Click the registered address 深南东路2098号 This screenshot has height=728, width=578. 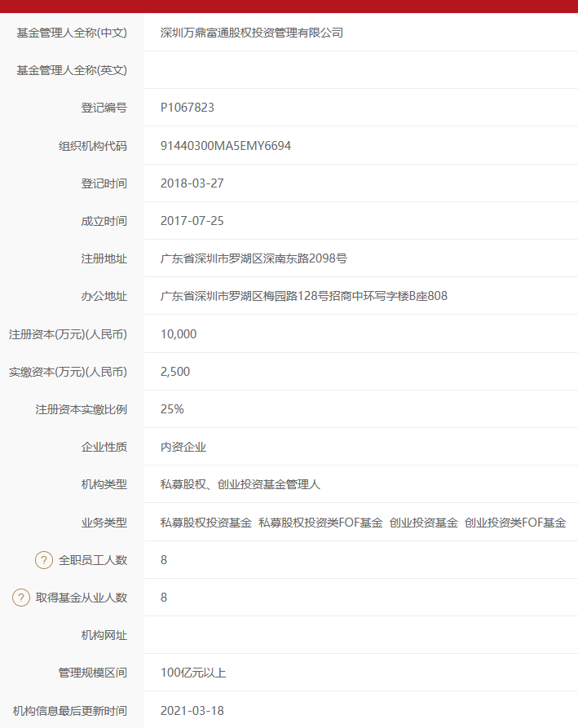click(x=254, y=258)
